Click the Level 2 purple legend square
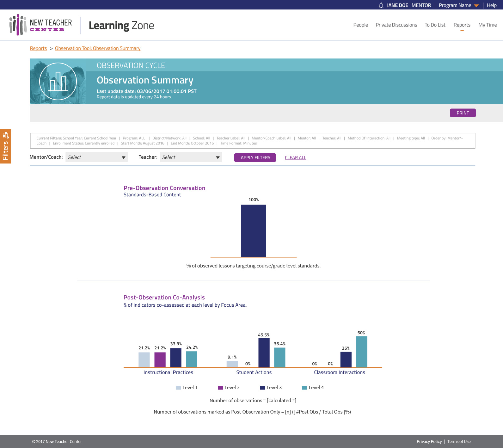This screenshot has width=503, height=448. point(220,388)
